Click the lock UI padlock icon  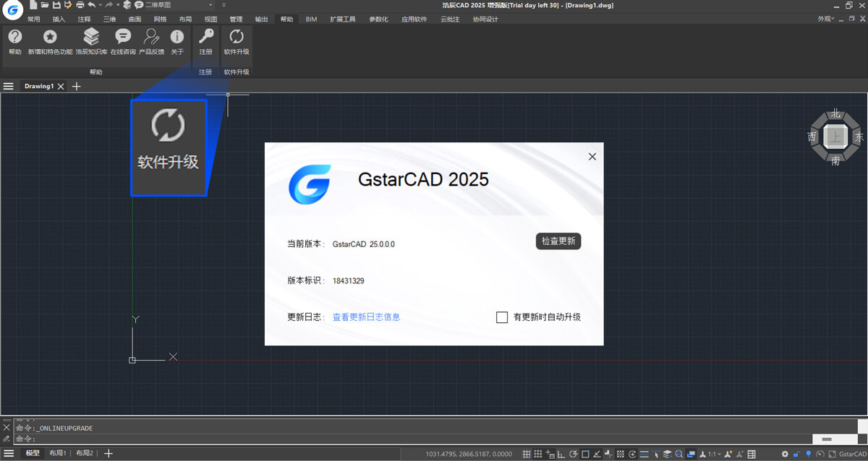pyautogui.click(x=796, y=454)
